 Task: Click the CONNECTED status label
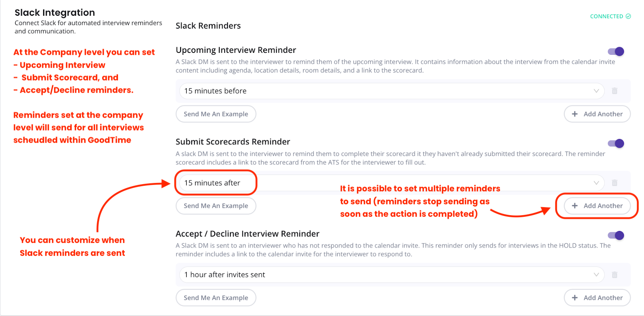(x=606, y=17)
